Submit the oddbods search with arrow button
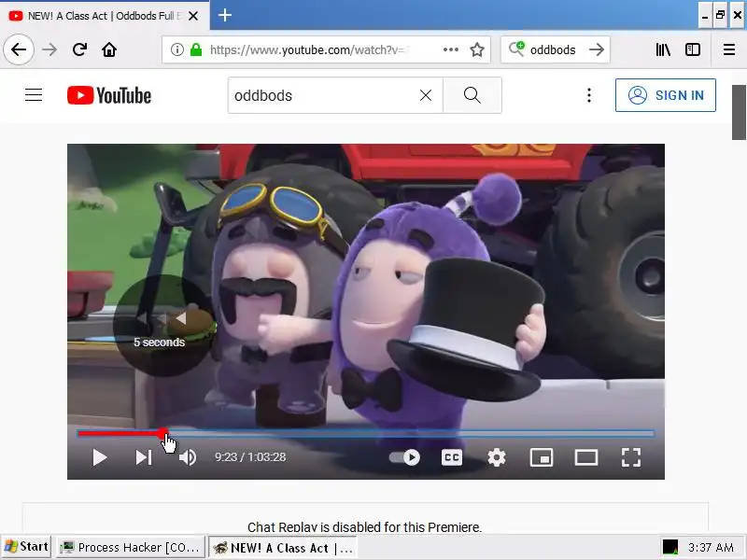The image size is (747, 560). pyautogui.click(x=597, y=49)
